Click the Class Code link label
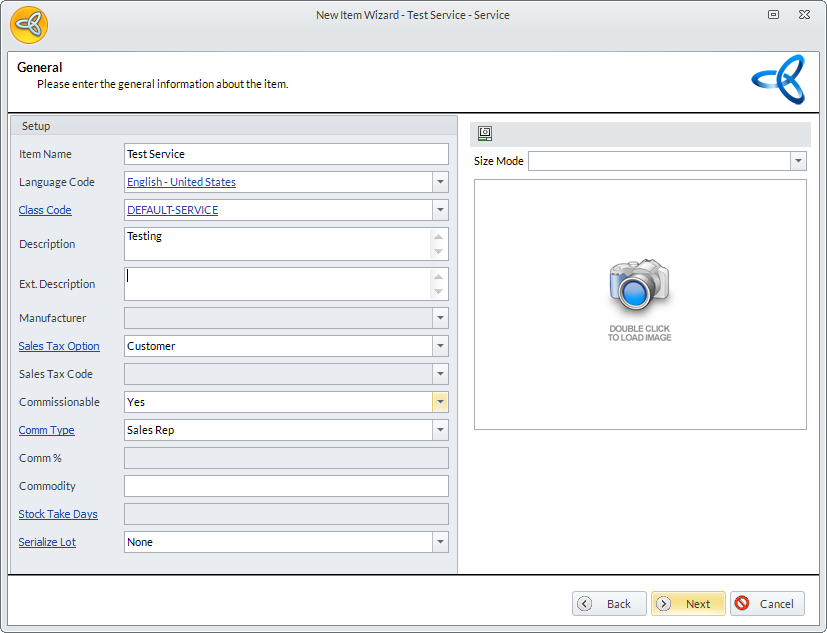 point(45,210)
